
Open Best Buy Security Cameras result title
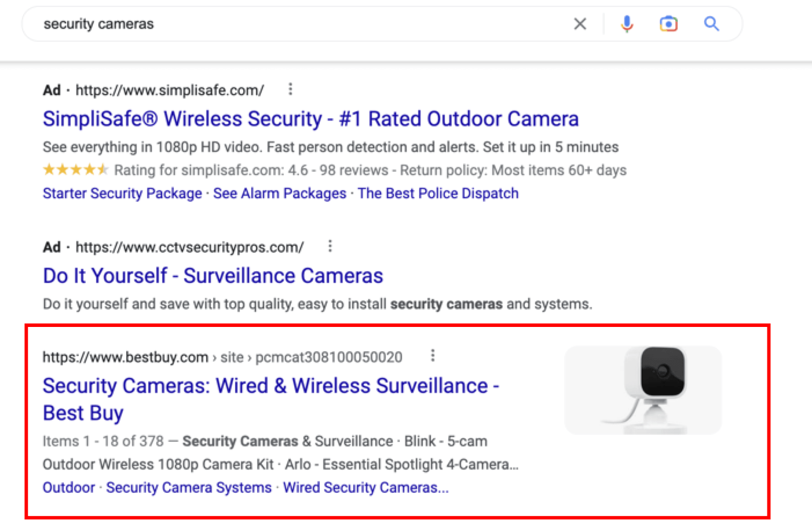coord(270,387)
